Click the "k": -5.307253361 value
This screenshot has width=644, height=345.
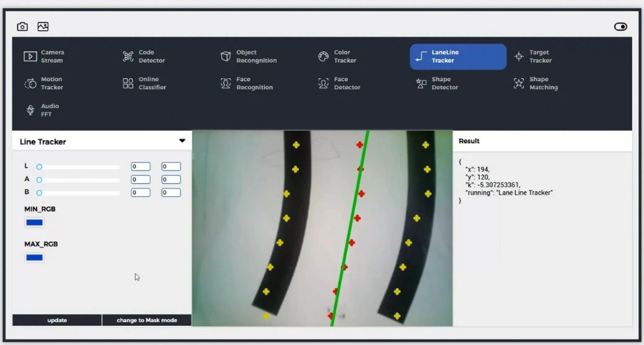493,185
